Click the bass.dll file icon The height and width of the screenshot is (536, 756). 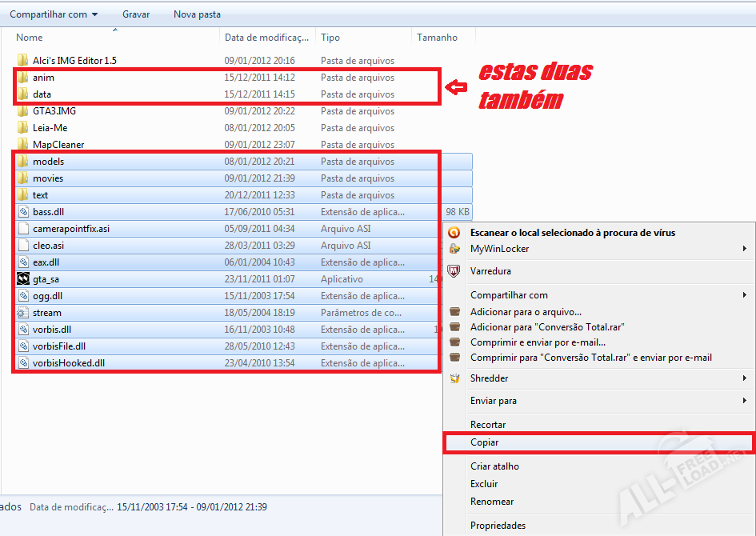click(23, 212)
